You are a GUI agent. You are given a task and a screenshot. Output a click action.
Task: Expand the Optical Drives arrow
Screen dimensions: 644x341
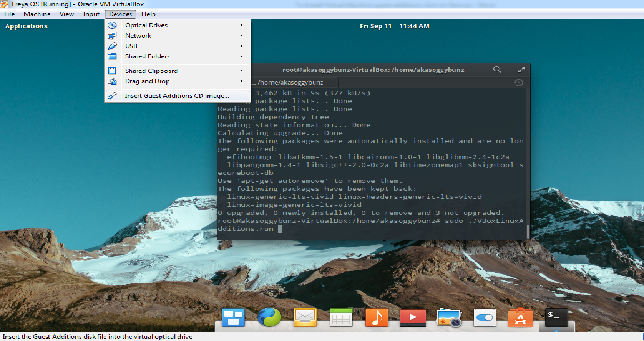point(241,25)
